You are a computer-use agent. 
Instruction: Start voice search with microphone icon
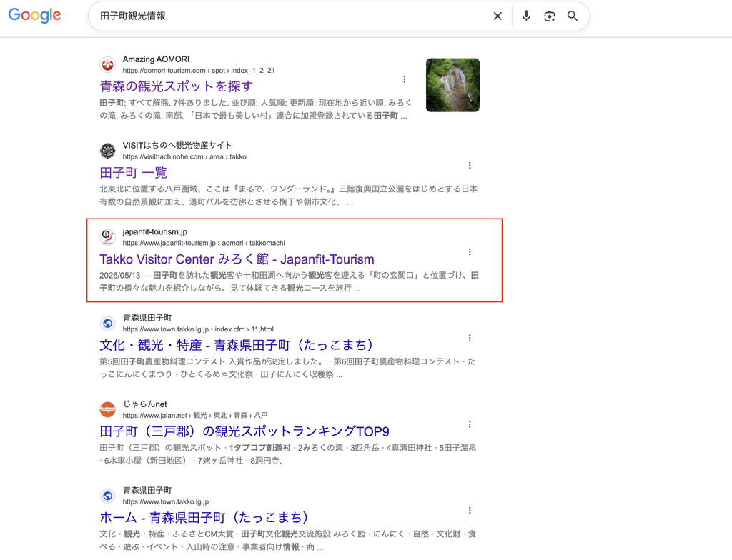(526, 16)
